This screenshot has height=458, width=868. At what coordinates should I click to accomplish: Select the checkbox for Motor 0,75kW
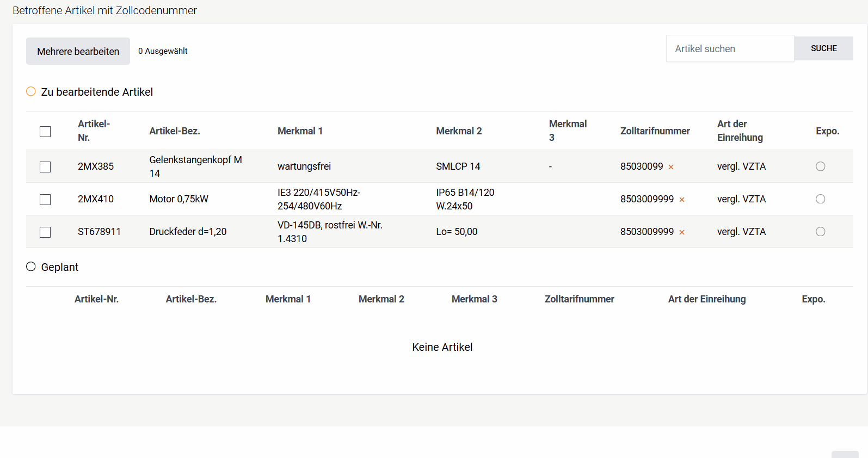[x=45, y=200]
